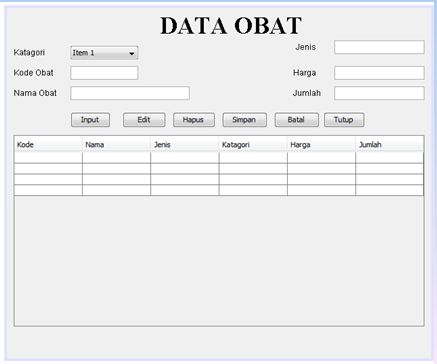The width and height of the screenshot is (437, 364).
Task: Focus the Kode Obat text field
Action: (x=104, y=73)
